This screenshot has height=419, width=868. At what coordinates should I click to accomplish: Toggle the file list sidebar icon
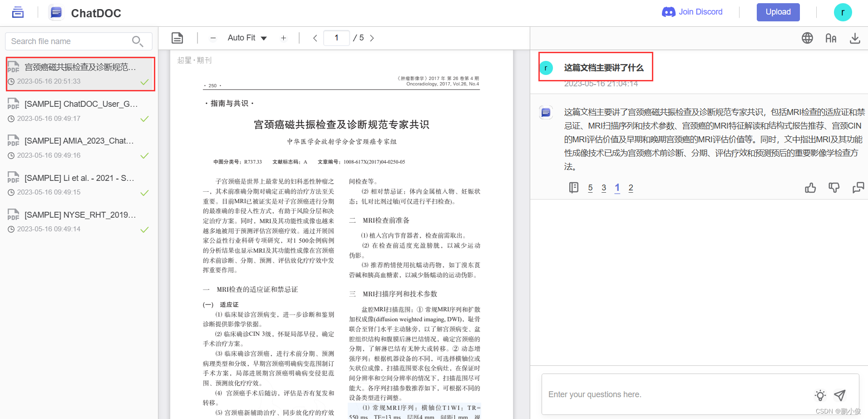coord(18,12)
